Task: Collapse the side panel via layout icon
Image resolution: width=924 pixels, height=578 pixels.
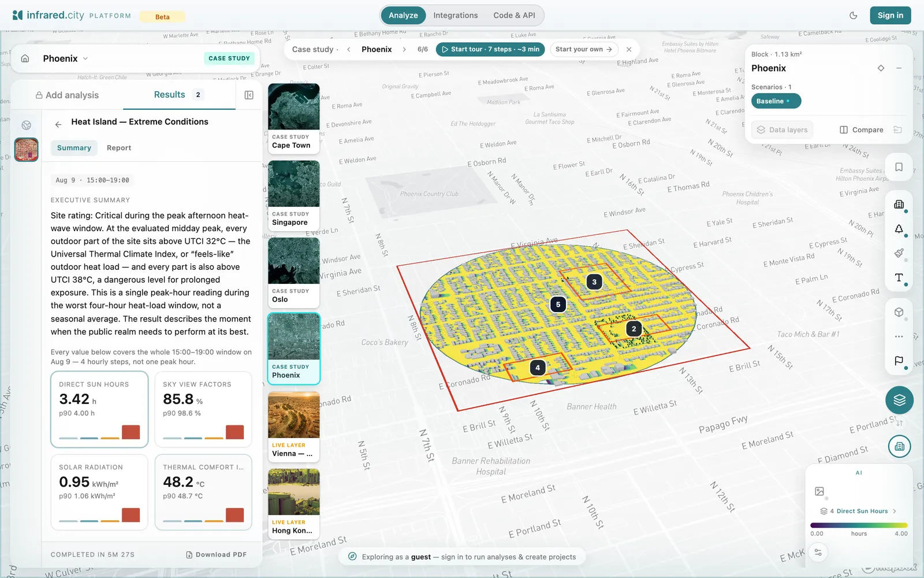Action: (x=249, y=95)
